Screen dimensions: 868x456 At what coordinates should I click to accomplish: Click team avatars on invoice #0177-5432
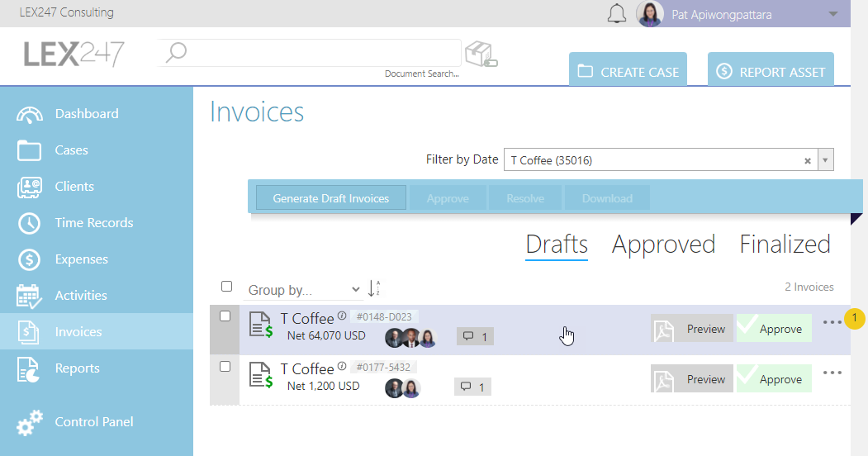[x=402, y=388]
